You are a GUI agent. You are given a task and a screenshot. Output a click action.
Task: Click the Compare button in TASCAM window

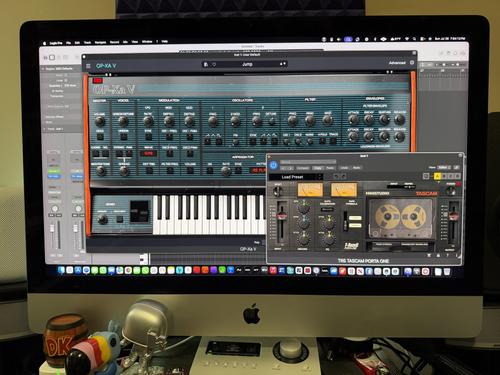click(303, 168)
